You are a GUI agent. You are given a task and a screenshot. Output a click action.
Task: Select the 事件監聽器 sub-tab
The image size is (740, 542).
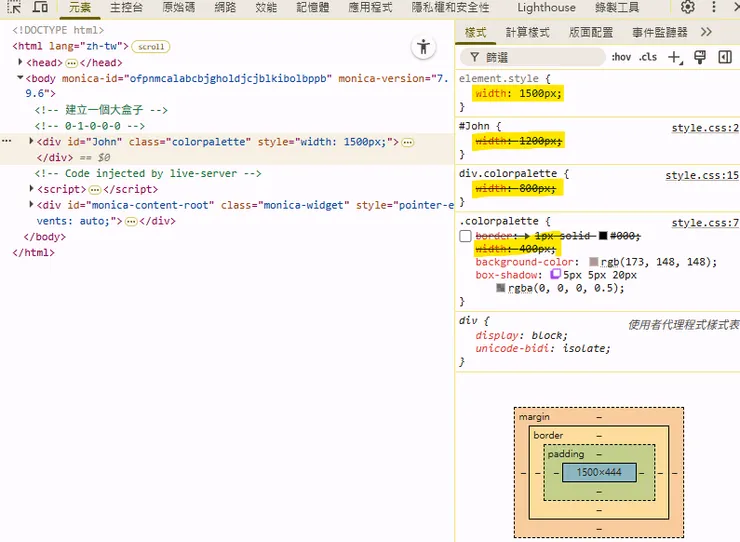(x=660, y=33)
